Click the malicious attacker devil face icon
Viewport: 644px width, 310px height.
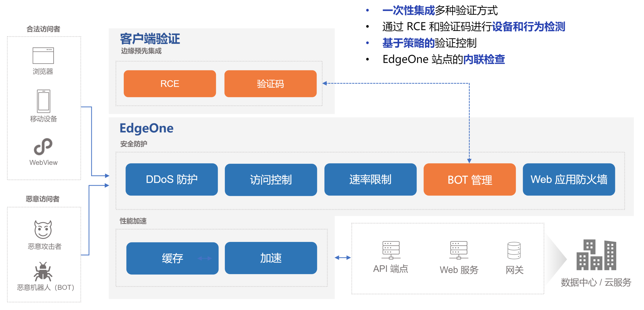43,229
